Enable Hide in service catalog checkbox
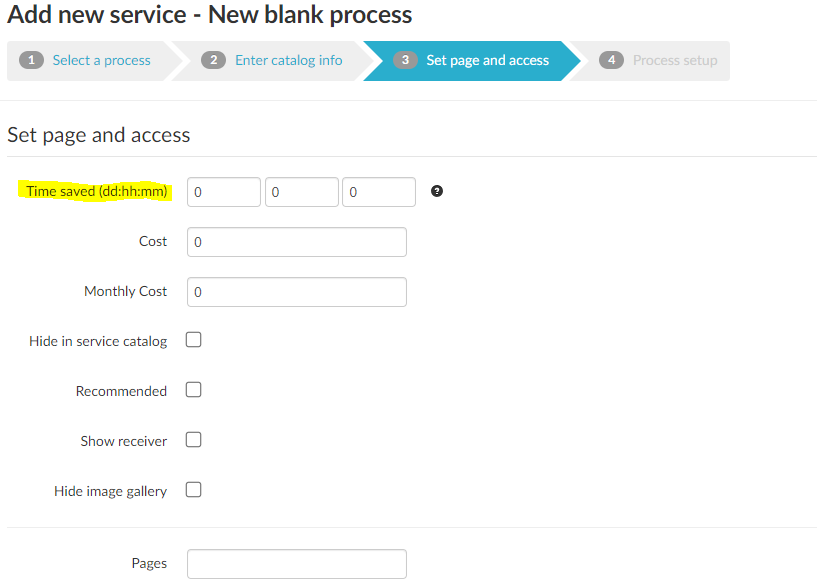The image size is (817, 588). (x=194, y=340)
